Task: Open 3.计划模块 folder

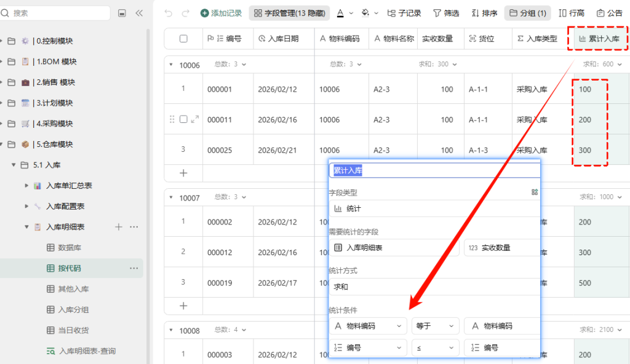Action: click(x=54, y=103)
